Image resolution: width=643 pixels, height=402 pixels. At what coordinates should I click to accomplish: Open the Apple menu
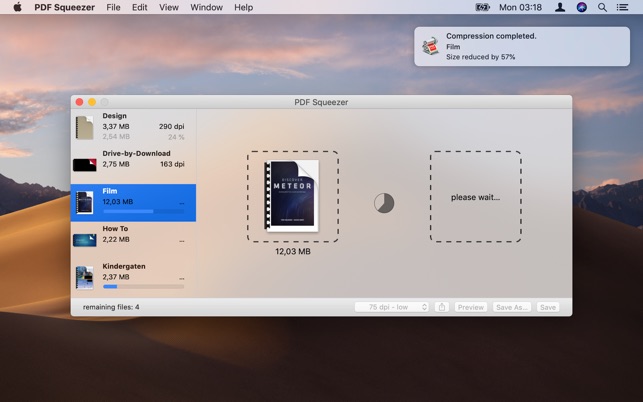coord(17,7)
